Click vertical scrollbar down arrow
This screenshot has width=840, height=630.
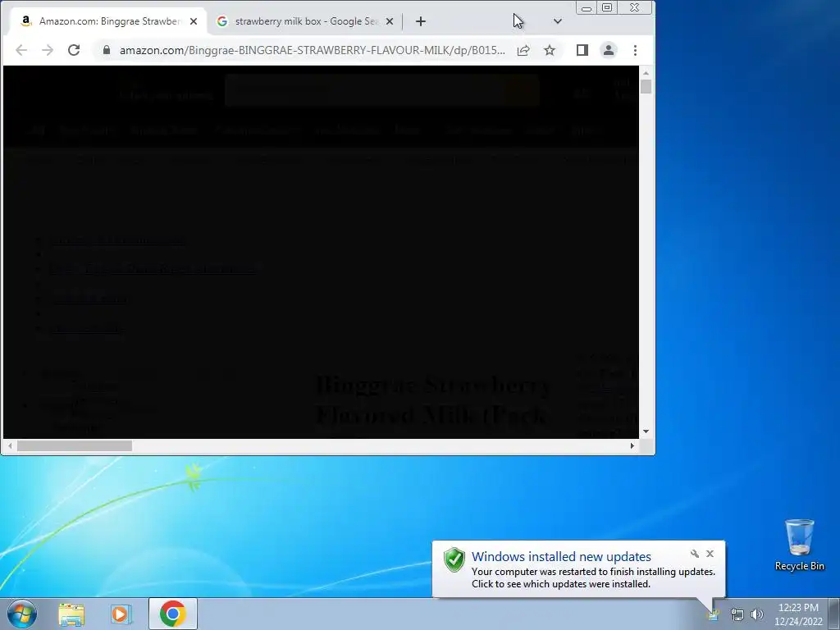[x=646, y=431]
